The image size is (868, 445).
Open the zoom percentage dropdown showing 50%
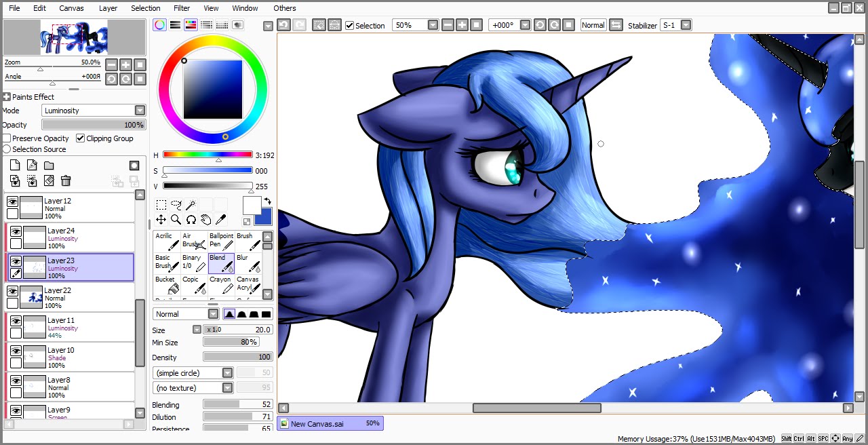[416, 25]
